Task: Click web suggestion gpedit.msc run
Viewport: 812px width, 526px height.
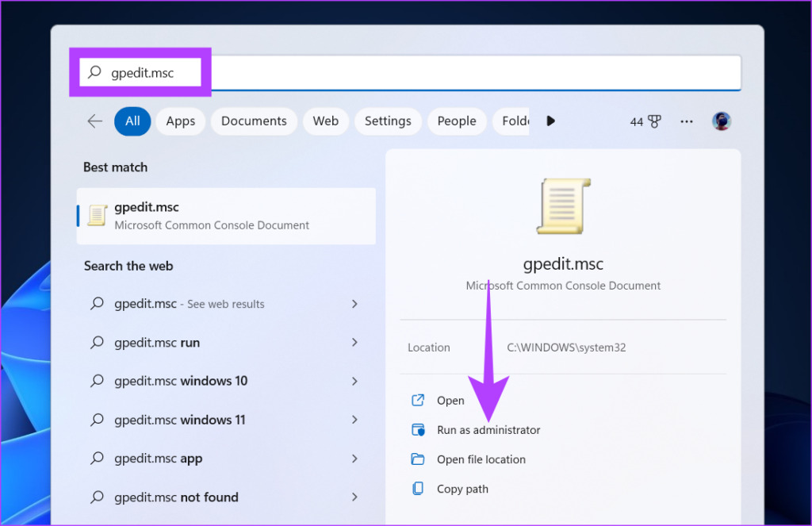Action: [x=157, y=342]
